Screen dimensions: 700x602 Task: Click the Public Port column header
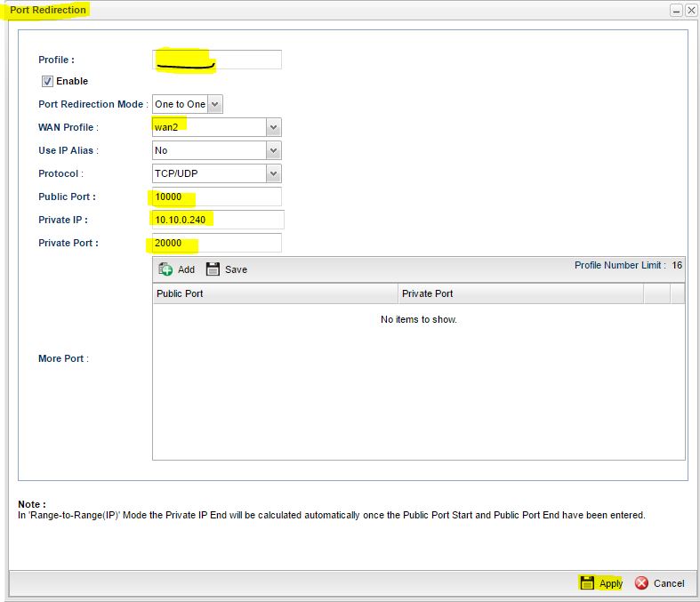(275, 293)
